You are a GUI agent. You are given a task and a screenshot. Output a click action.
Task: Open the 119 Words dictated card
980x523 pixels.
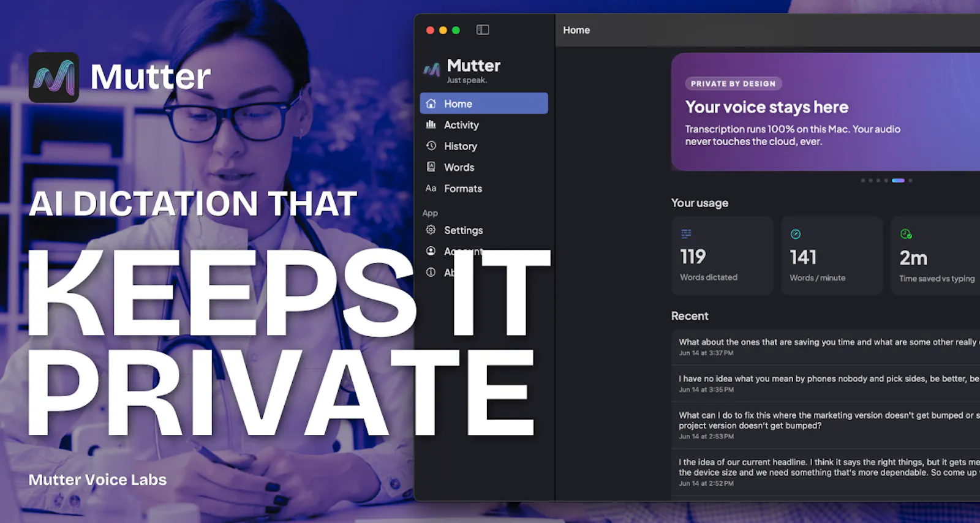point(722,256)
